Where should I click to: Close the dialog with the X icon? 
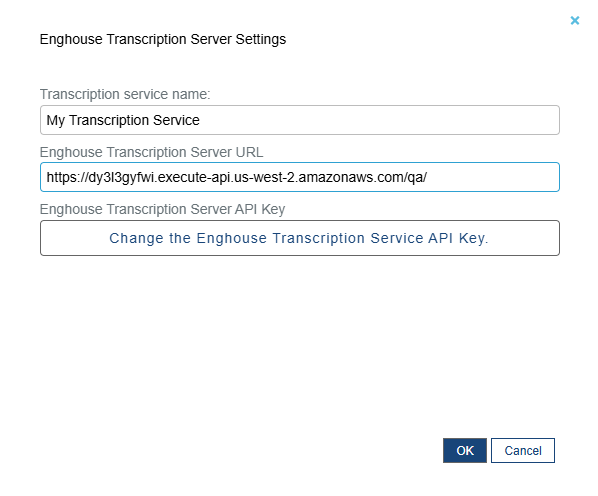[x=575, y=20]
